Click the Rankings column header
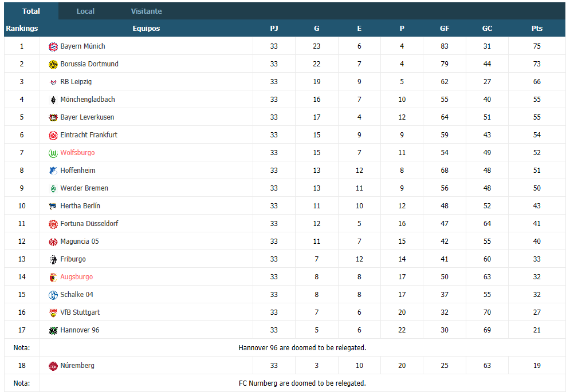 pyautogui.click(x=22, y=29)
